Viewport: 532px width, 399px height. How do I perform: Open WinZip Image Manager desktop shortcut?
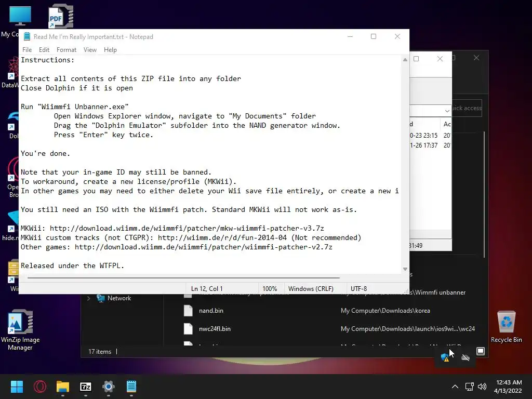tap(20, 330)
